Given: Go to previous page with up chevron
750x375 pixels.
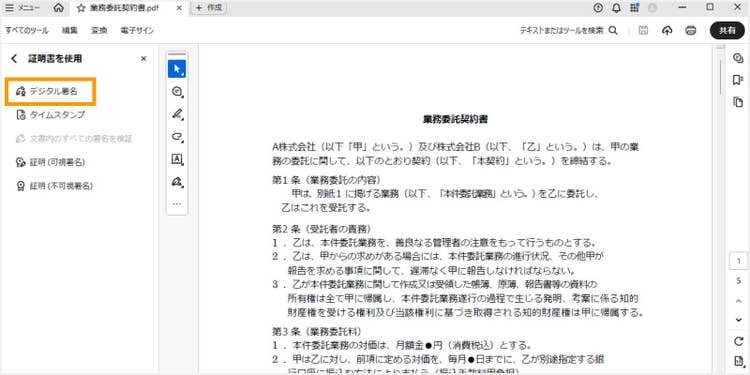Looking at the screenshot, I should pyautogui.click(x=739, y=301).
